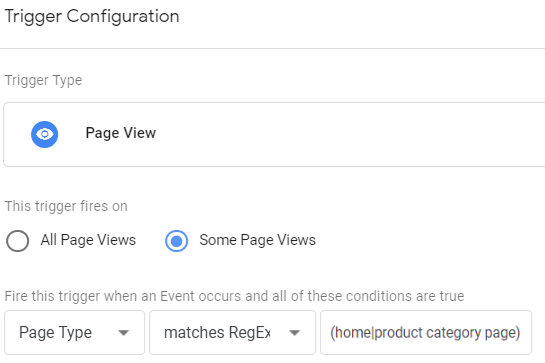Click the 'This trigger fires on' label
545x363 pixels.
click(x=66, y=206)
